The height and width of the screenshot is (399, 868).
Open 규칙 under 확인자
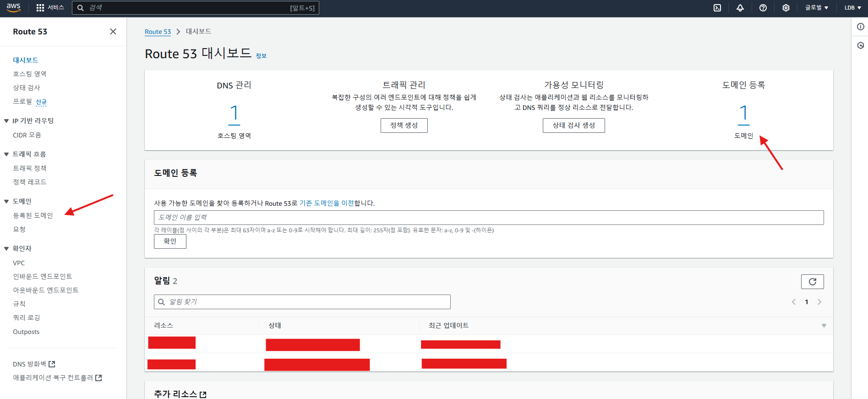(x=19, y=304)
